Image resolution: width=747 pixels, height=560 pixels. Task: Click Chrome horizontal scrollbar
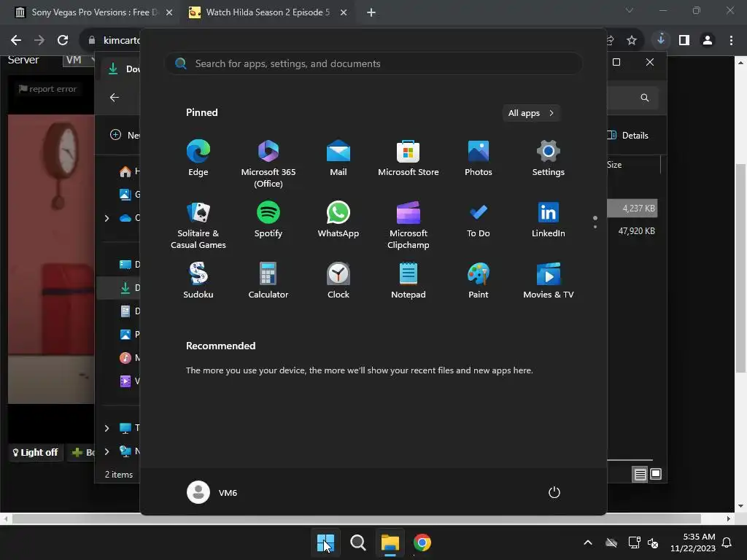pyautogui.click(x=356, y=518)
